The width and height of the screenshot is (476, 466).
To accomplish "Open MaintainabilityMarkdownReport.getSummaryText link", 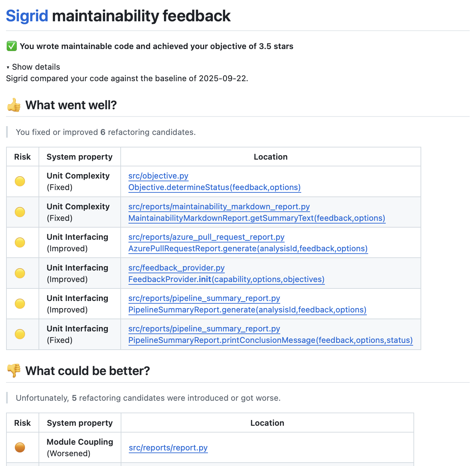I will coord(257,218).
